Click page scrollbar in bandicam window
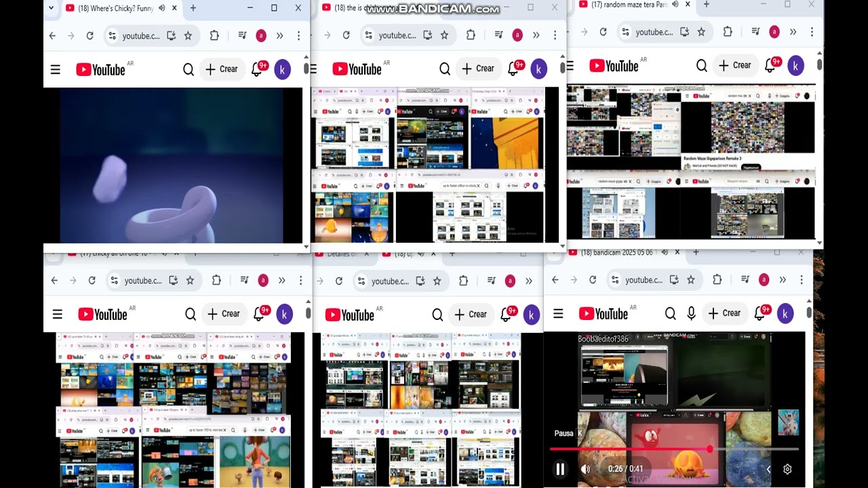Viewport: 868px width, 488px height. tap(809, 312)
